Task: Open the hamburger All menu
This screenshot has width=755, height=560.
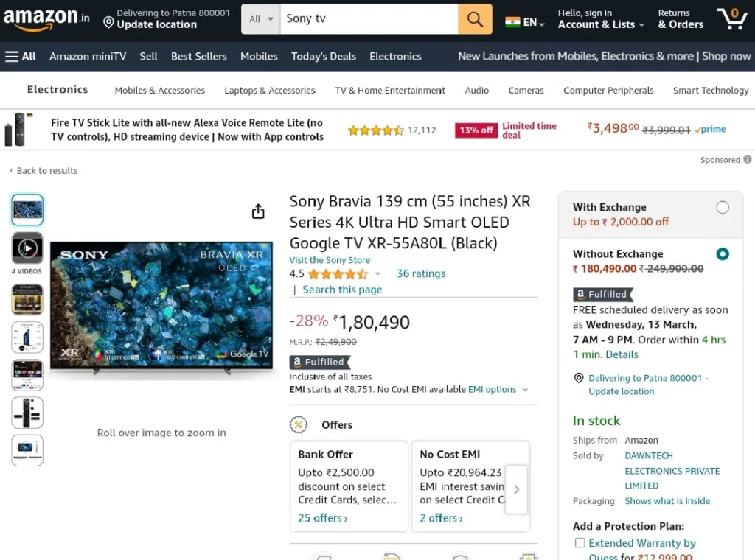Action: (x=20, y=56)
